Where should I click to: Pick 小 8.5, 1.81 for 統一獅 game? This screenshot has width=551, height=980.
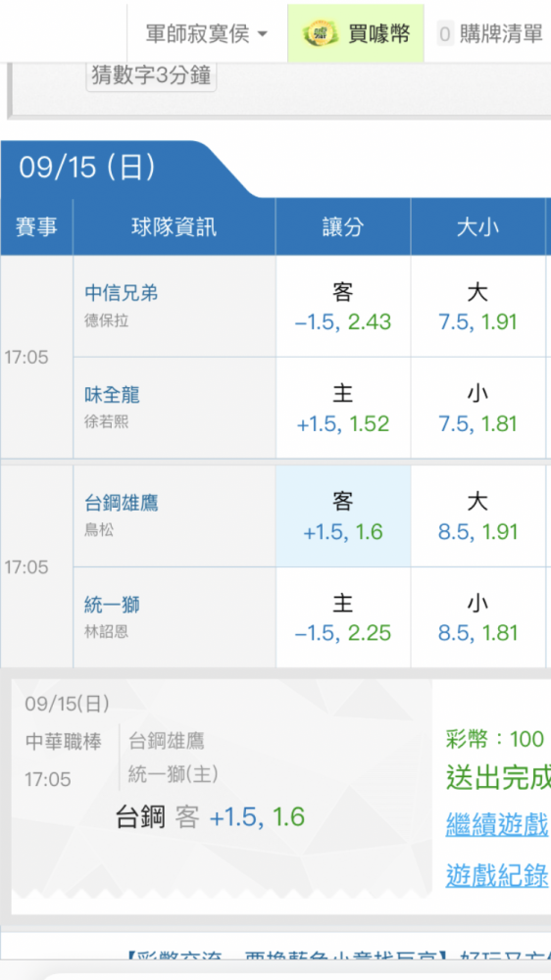pos(478,617)
